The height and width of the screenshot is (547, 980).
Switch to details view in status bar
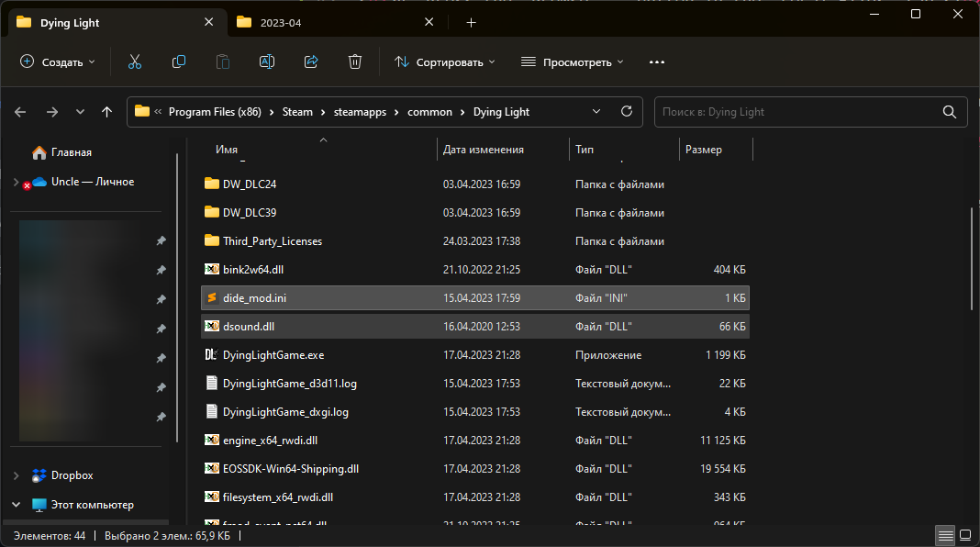(946, 535)
